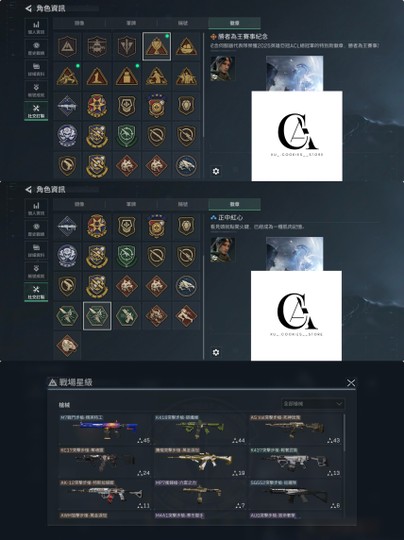Viewport: 404px width, 540px height.
Task: Open the bar-chart stats sidebar item in the top panel
Action: pyautogui.click(x=36, y=28)
